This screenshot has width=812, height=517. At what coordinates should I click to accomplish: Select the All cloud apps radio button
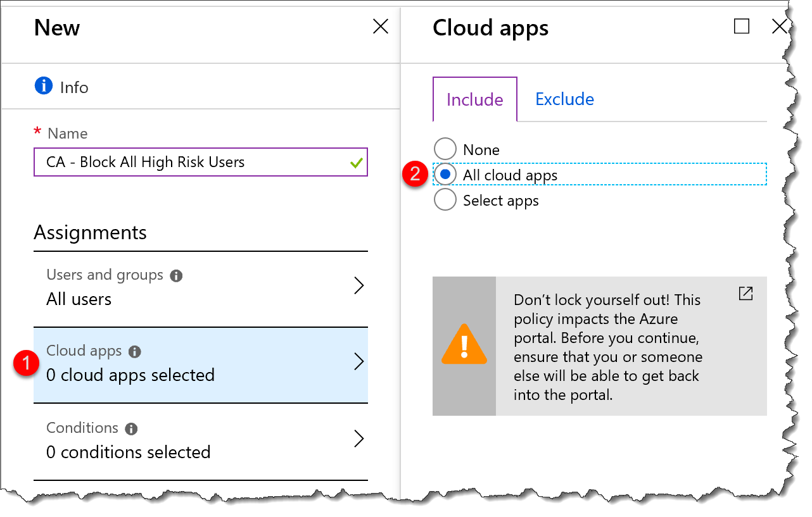pyautogui.click(x=445, y=174)
